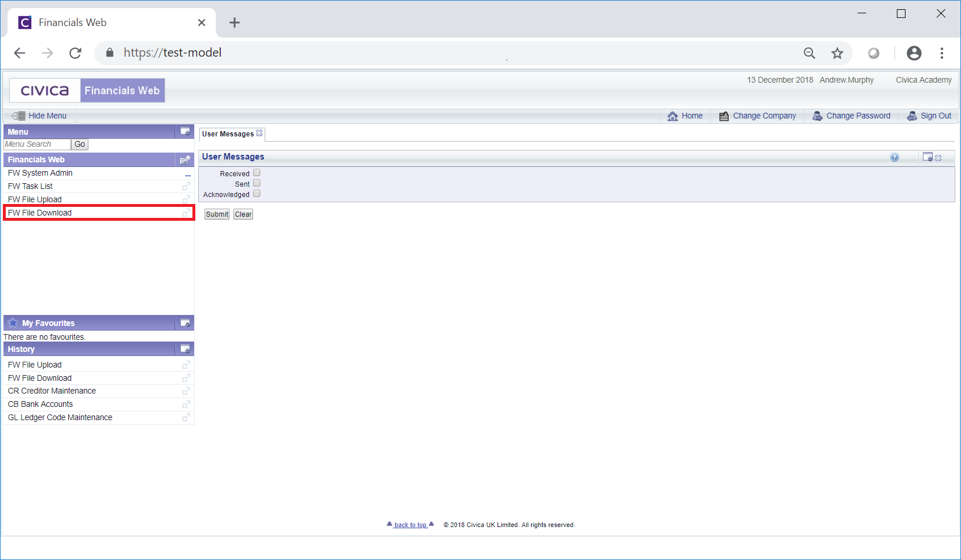This screenshot has width=961, height=560.
Task: Click the help icon in User Messages header
Action: pyautogui.click(x=894, y=157)
